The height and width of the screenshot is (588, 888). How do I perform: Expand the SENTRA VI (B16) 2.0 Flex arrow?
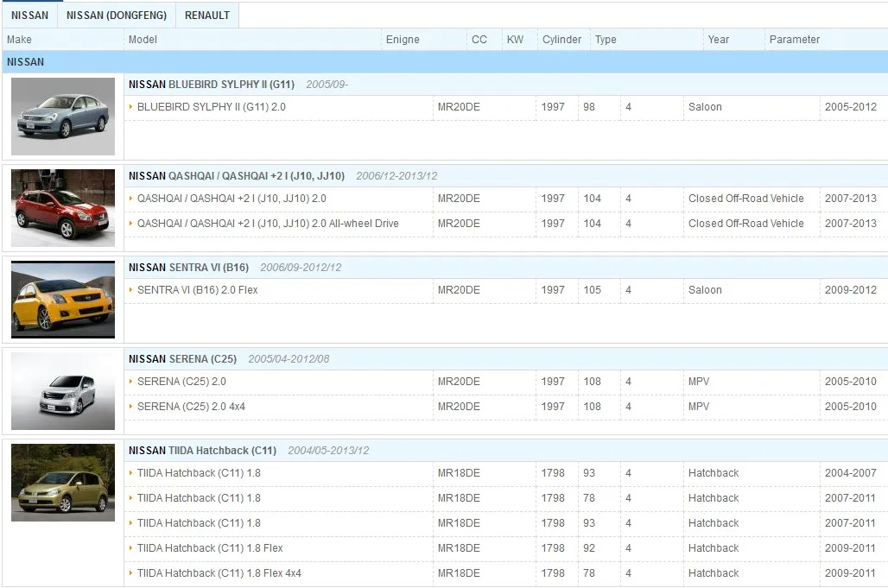tap(131, 290)
